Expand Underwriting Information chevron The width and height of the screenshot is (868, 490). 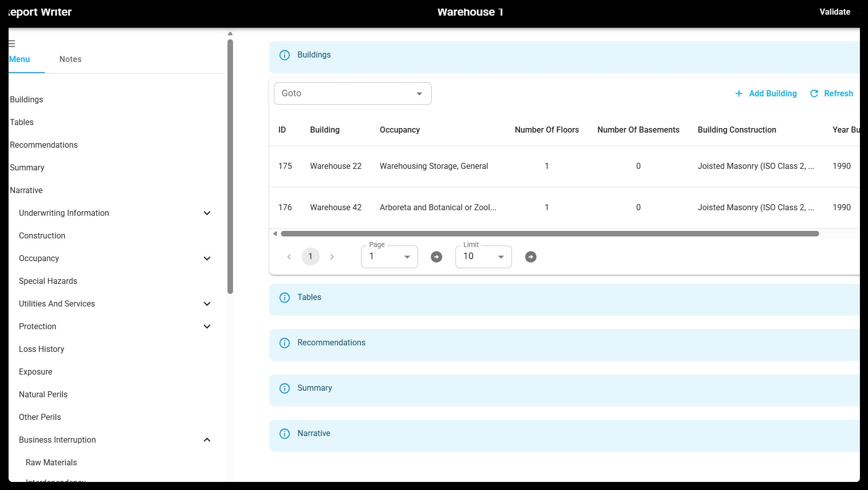coord(207,213)
